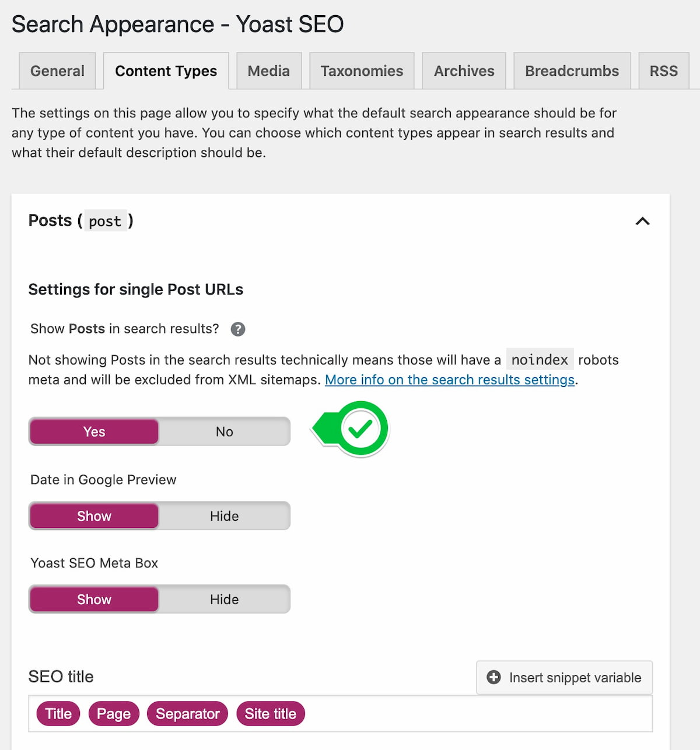Image resolution: width=700 pixels, height=750 pixels.
Task: Switch to the RSS tab
Action: click(663, 71)
